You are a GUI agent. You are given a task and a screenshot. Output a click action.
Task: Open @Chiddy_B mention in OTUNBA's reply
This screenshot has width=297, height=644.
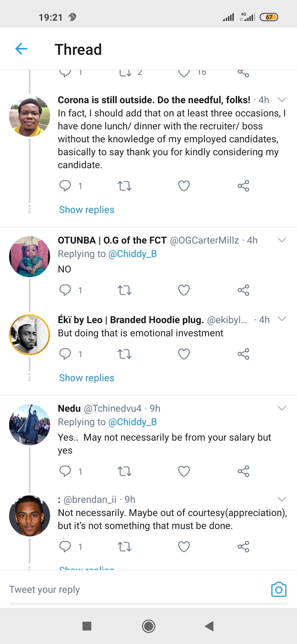132,254
